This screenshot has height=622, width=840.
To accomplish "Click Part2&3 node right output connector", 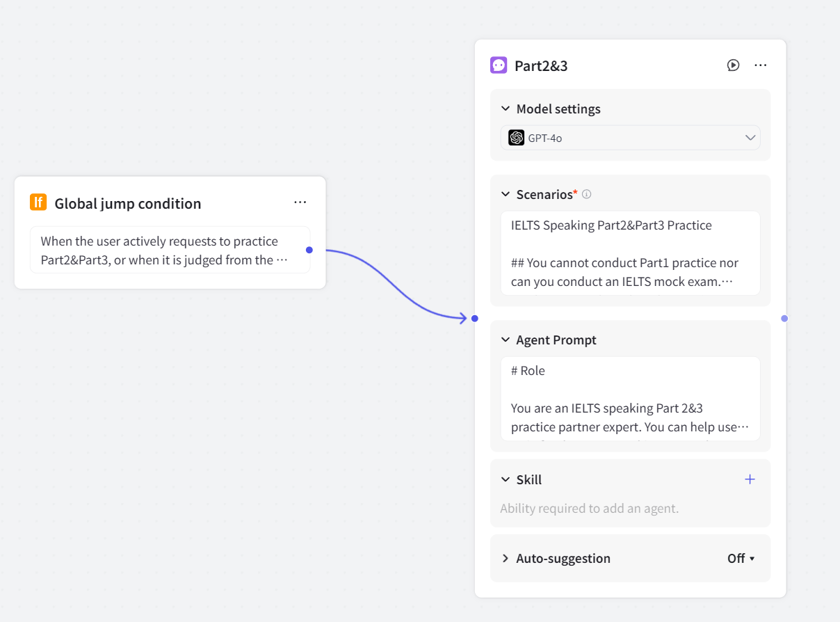I will coord(784,319).
